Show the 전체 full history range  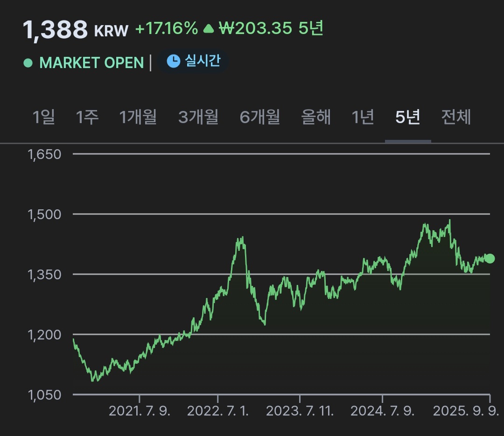click(x=456, y=117)
